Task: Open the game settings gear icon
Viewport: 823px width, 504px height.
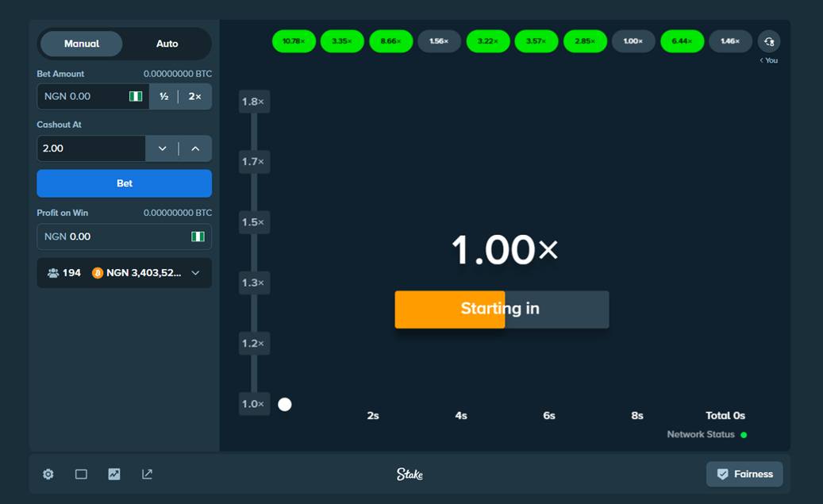Action: (x=48, y=474)
